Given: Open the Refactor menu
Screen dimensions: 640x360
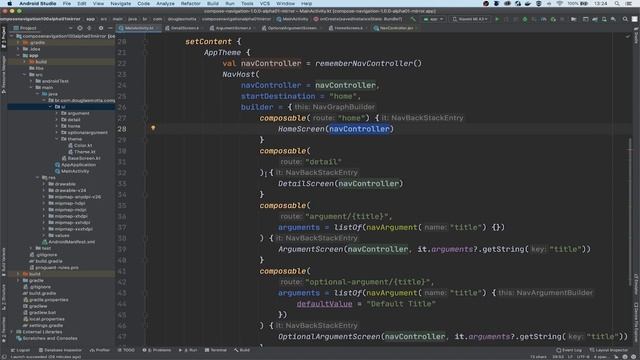Looking at the screenshot, I should click(x=191, y=3).
